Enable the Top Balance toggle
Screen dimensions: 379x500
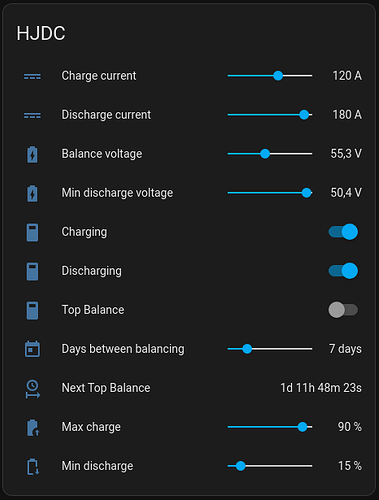(x=343, y=310)
